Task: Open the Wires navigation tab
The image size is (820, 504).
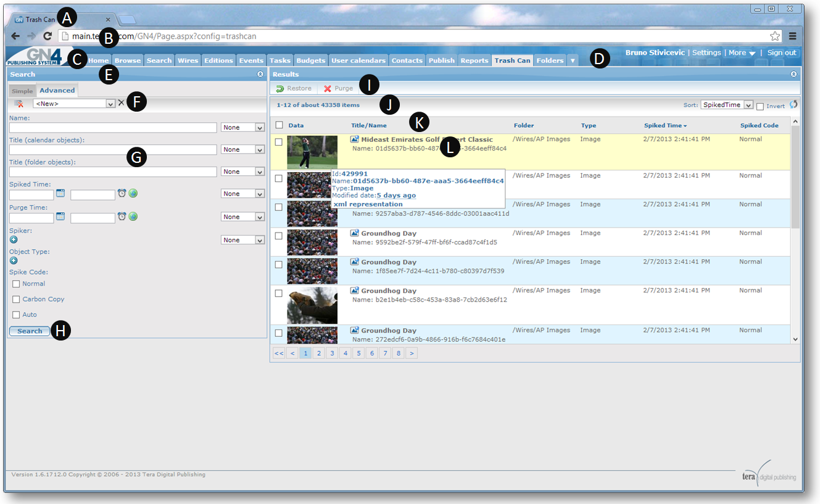Action: pos(188,60)
